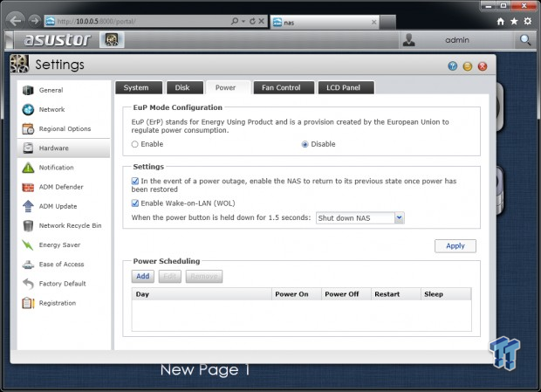Click the Hardware drive icon
Viewport: 541px width, 392px height.
[x=28, y=148]
